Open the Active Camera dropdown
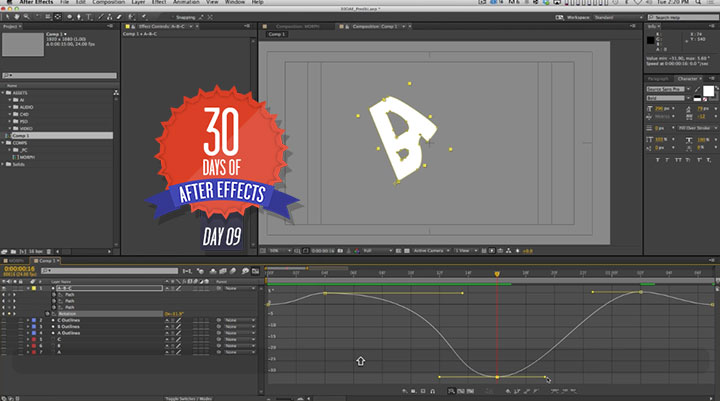Screen dimensions: 720x401 tap(431, 251)
